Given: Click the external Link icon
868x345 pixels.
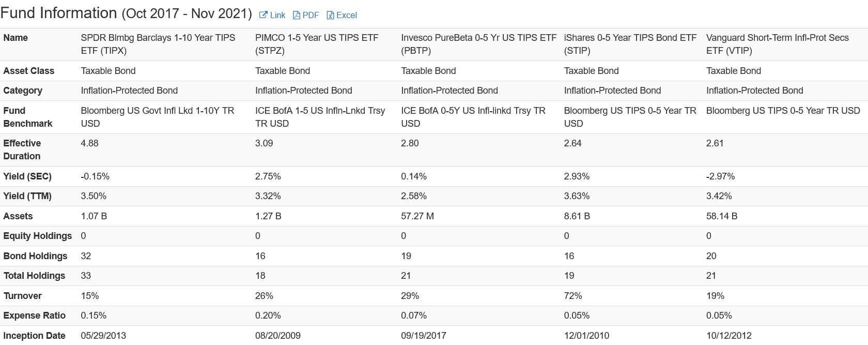Looking at the screenshot, I should click(x=263, y=16).
